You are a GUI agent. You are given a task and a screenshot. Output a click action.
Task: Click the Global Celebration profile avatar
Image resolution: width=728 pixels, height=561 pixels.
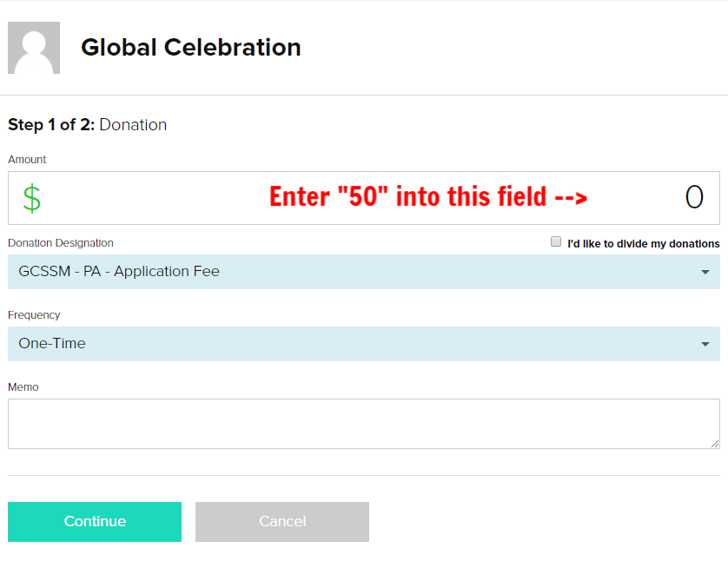tap(34, 48)
